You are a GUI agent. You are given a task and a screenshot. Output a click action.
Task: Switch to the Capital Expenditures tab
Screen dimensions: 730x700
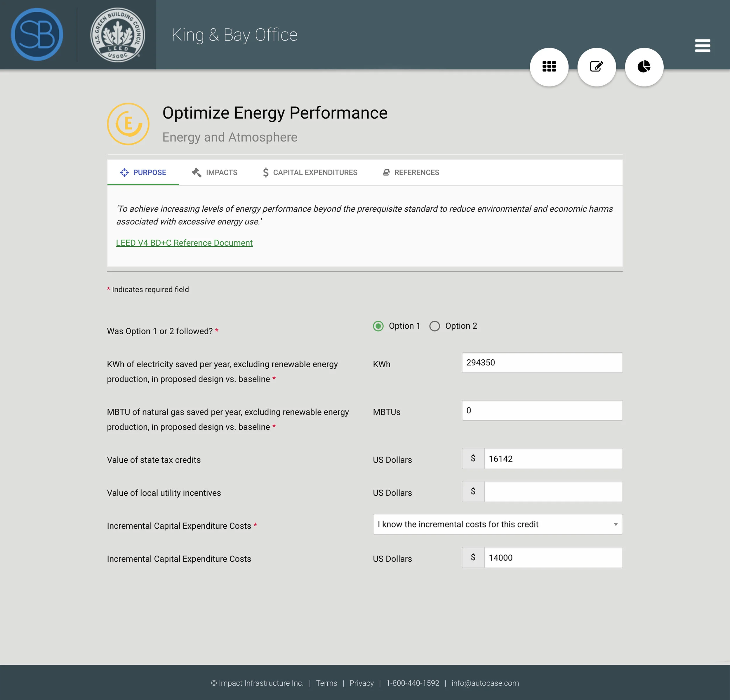pyautogui.click(x=310, y=173)
